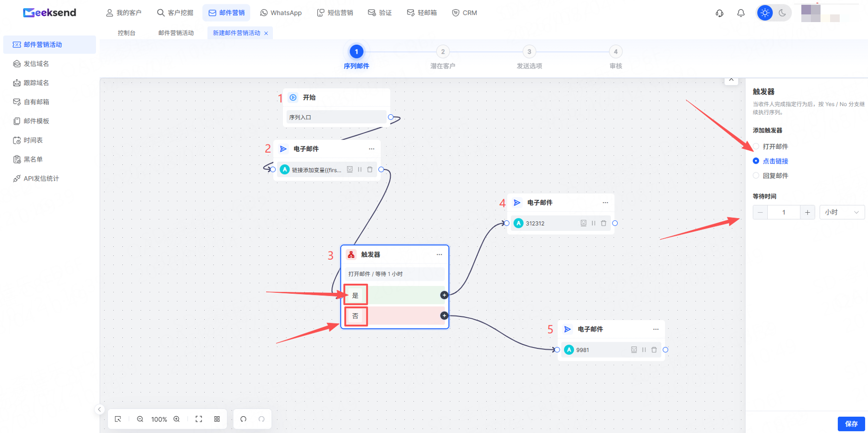The height and width of the screenshot is (433, 868).
Task: Select the 回复邮件 trigger option
Action: click(771, 176)
